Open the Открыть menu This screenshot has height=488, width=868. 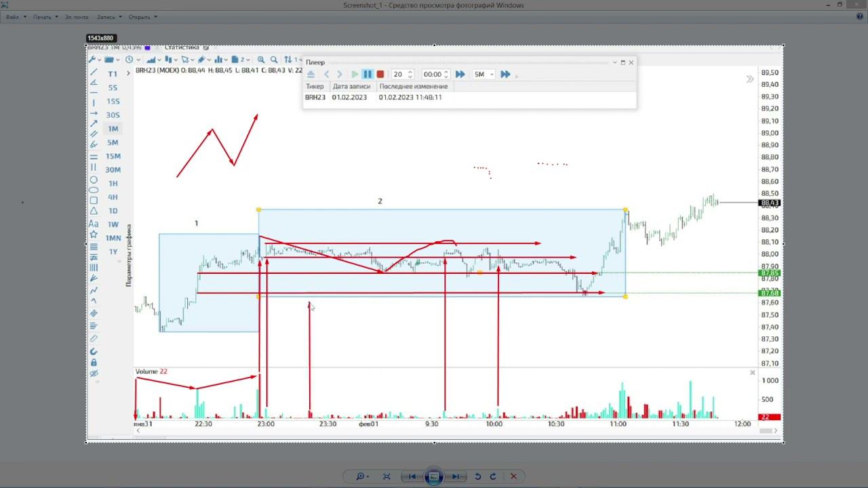[142, 17]
